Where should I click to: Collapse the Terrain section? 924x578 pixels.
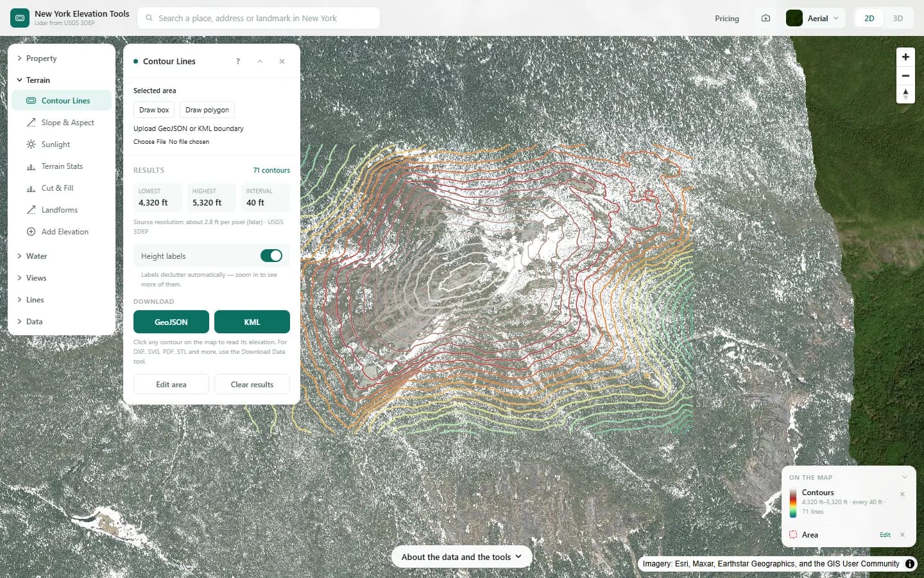(x=62, y=80)
